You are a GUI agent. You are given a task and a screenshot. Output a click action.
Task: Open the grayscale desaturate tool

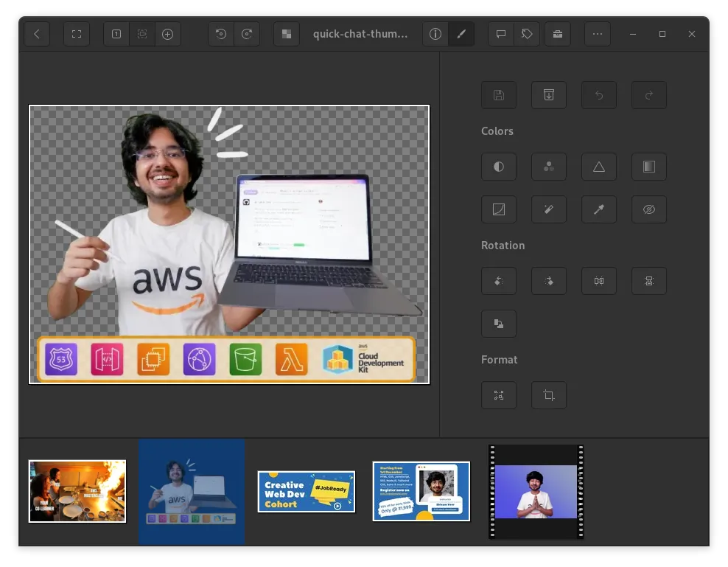point(649,167)
